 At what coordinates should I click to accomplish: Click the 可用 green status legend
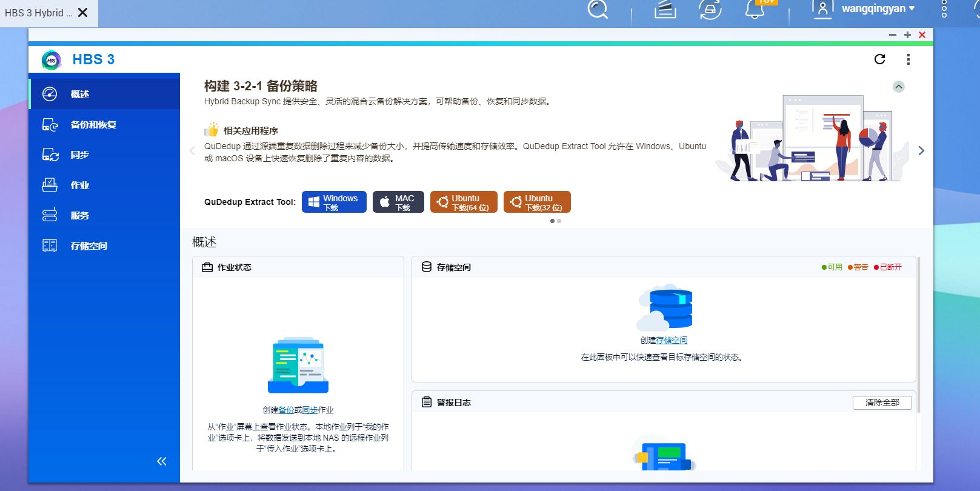(832, 267)
